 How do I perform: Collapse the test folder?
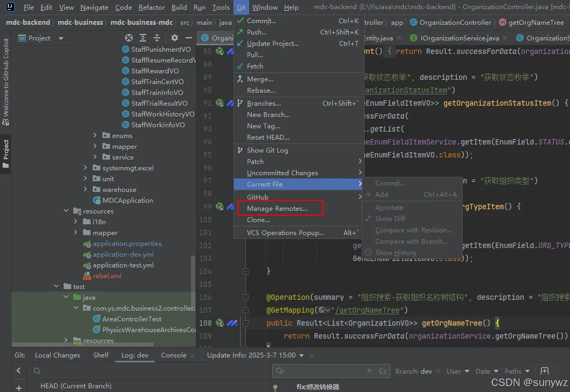(x=56, y=286)
